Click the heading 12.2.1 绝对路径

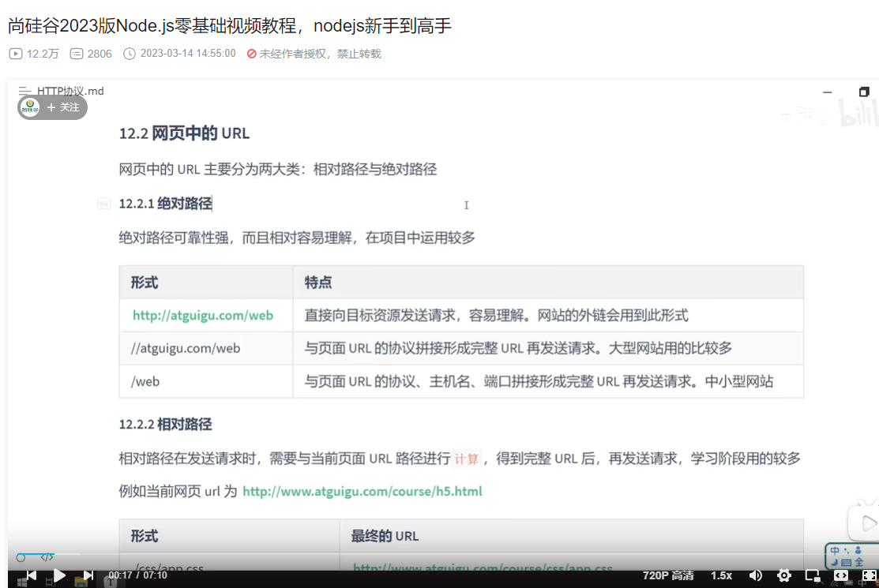pos(165,204)
